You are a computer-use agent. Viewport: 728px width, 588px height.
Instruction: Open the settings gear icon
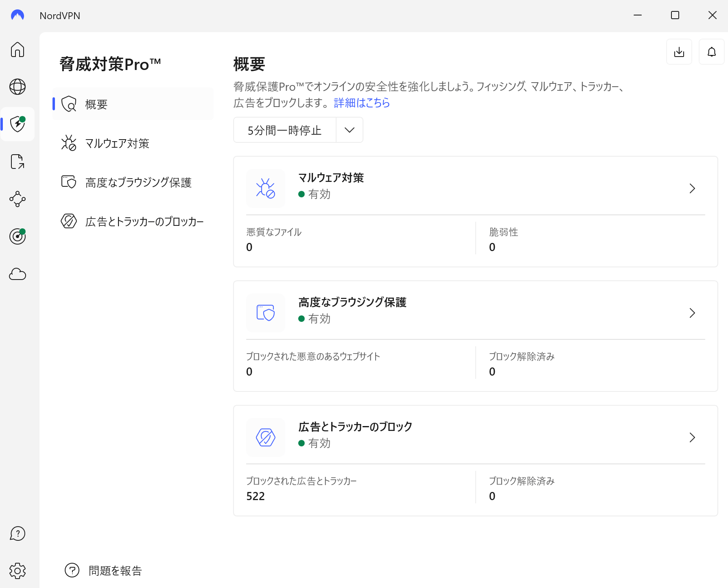coord(17,571)
